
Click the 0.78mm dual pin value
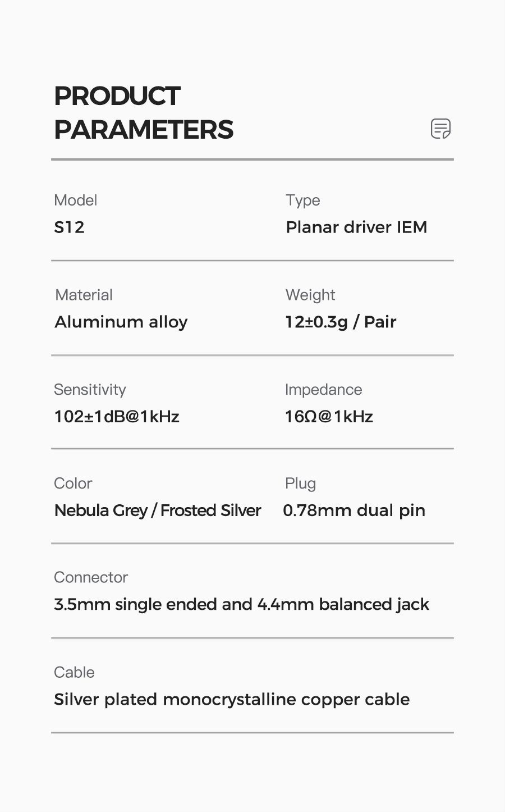(x=354, y=510)
